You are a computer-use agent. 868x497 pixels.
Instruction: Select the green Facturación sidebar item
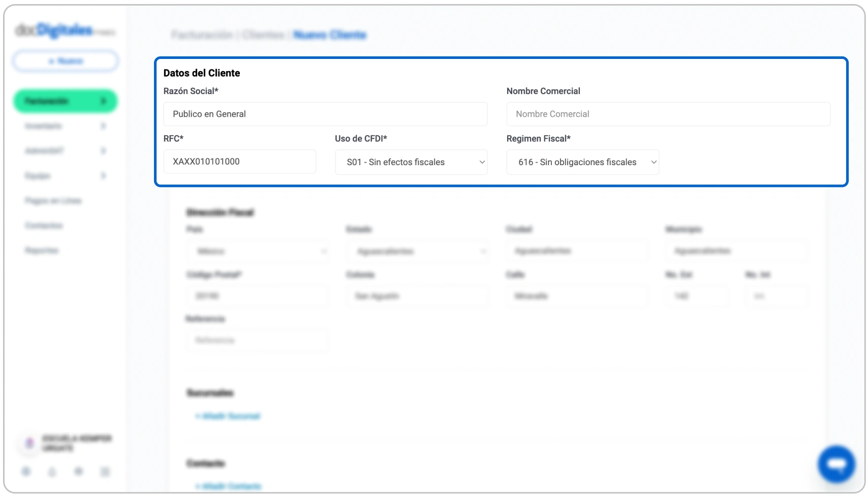(x=66, y=101)
